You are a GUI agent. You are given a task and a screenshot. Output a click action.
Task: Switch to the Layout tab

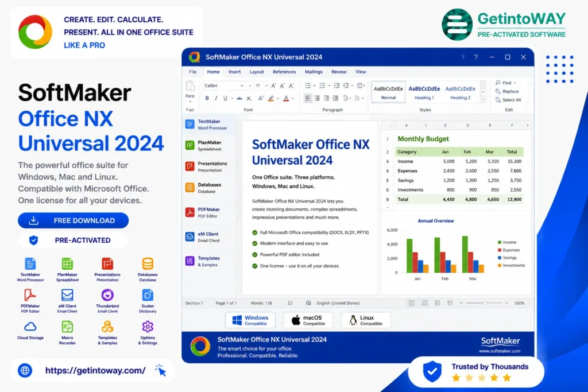coord(257,72)
